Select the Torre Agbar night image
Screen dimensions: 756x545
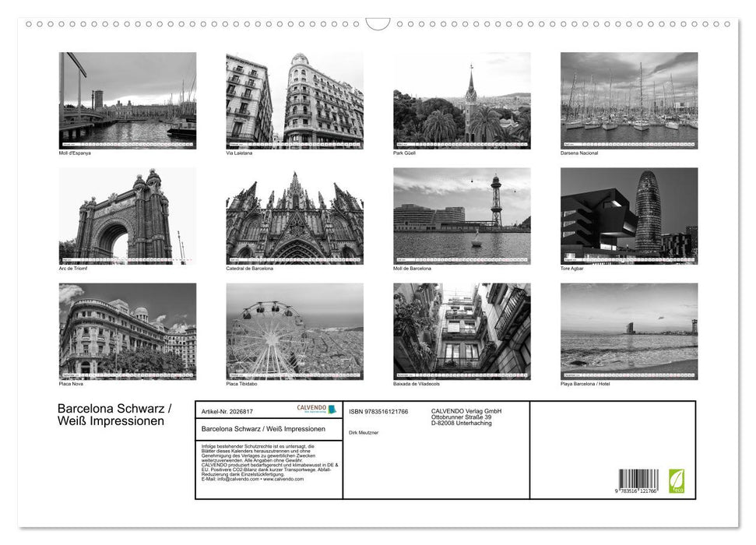(x=631, y=216)
